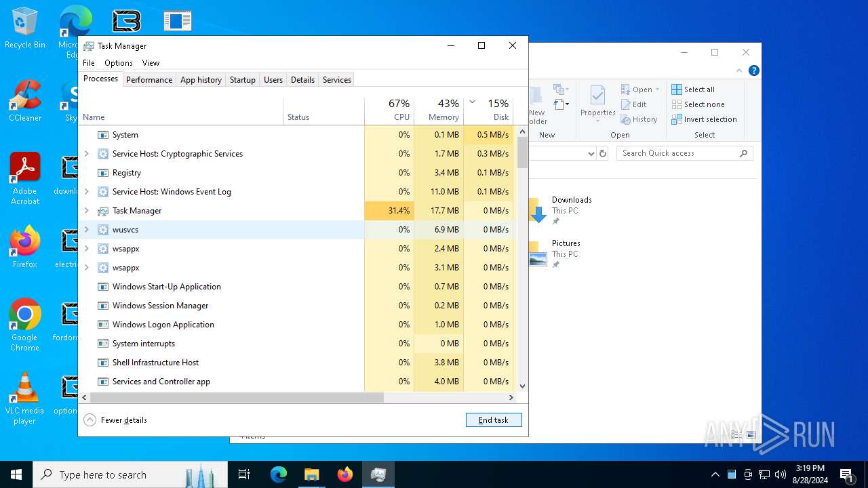This screenshot has height=488, width=868.
Task: Open the Options menu
Action: pyautogui.click(x=119, y=63)
